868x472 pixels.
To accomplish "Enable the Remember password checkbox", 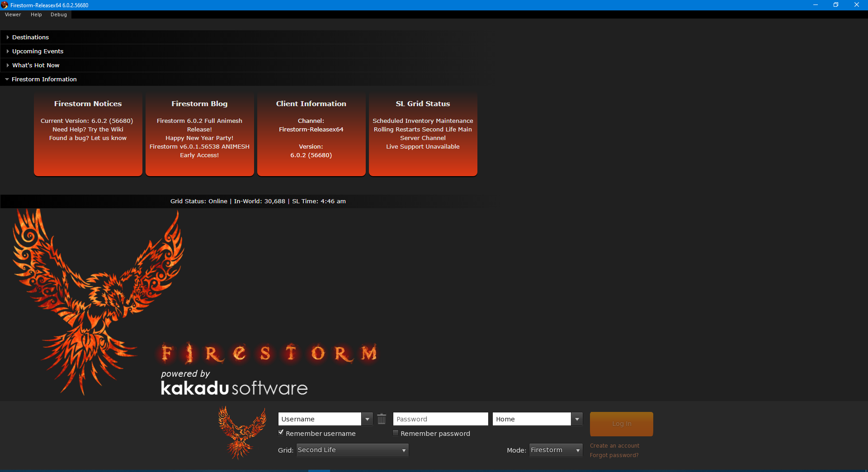I will pyautogui.click(x=396, y=433).
